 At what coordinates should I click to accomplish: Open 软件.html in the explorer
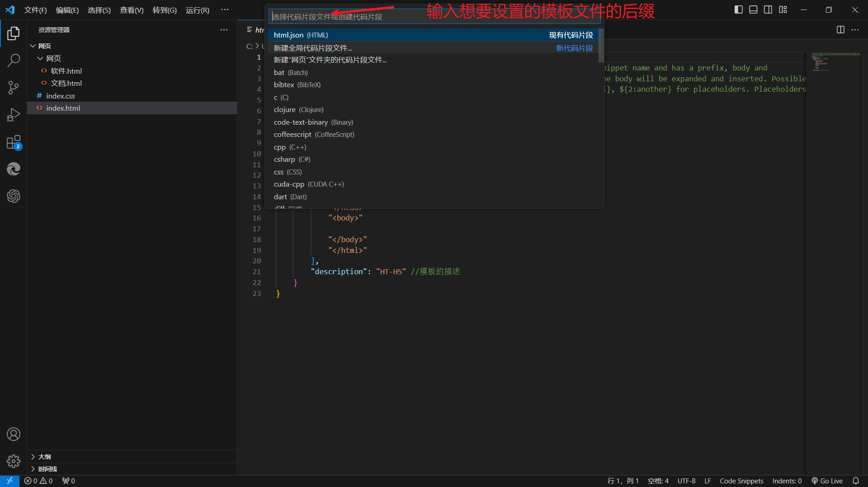132,71
